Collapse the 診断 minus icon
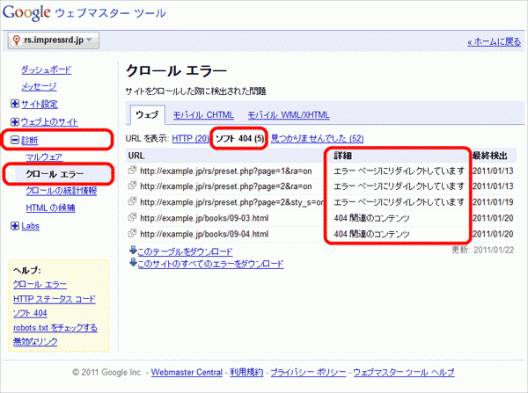The height and width of the screenshot is (393, 528). tap(15, 139)
